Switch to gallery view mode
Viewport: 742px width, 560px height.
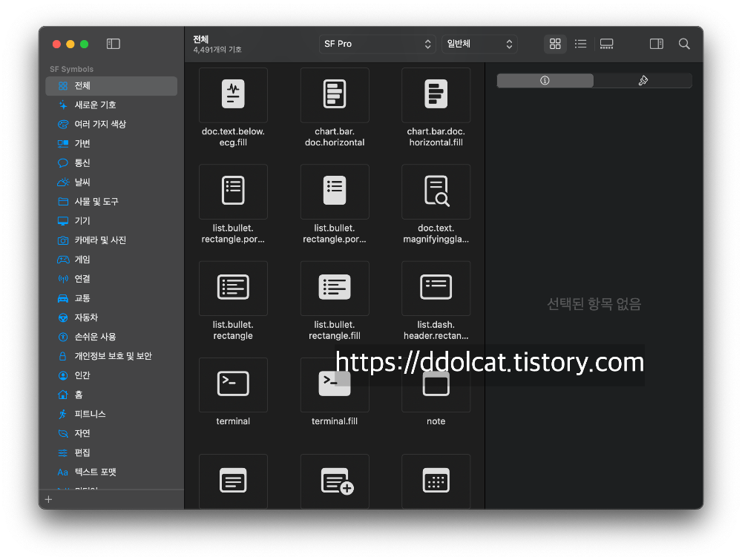point(606,44)
